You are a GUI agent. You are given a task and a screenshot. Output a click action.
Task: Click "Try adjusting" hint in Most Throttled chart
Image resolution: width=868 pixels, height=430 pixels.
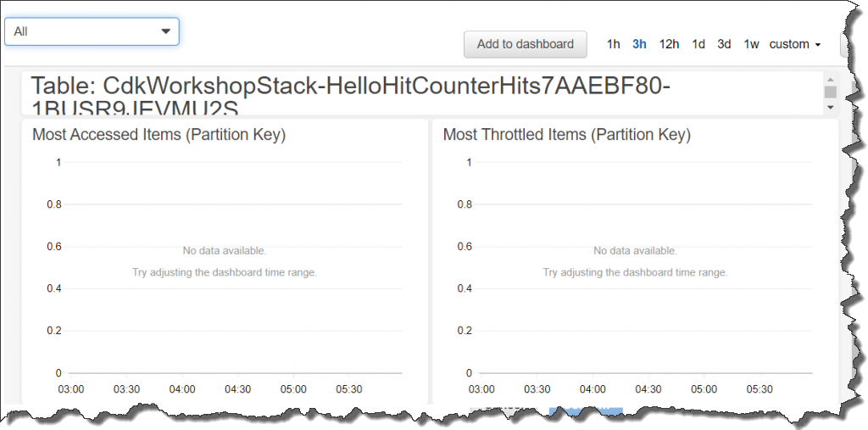pos(635,272)
